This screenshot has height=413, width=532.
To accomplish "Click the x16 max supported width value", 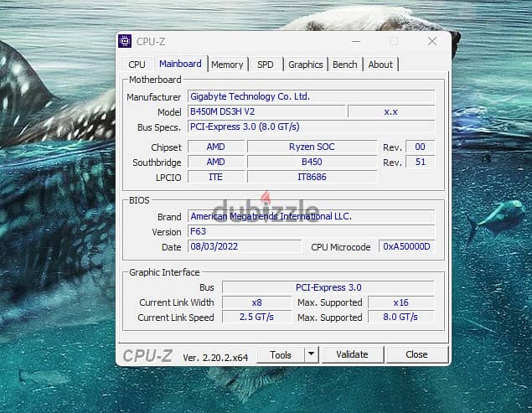I will pyautogui.click(x=400, y=302).
